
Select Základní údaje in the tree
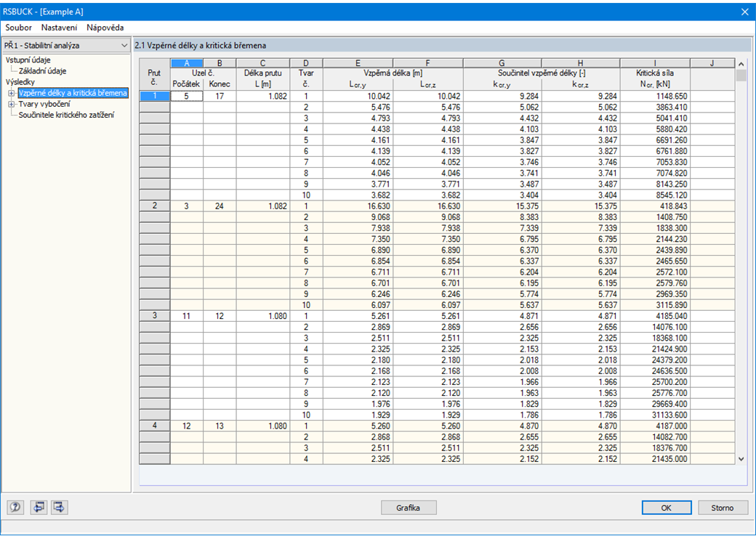pyautogui.click(x=42, y=70)
